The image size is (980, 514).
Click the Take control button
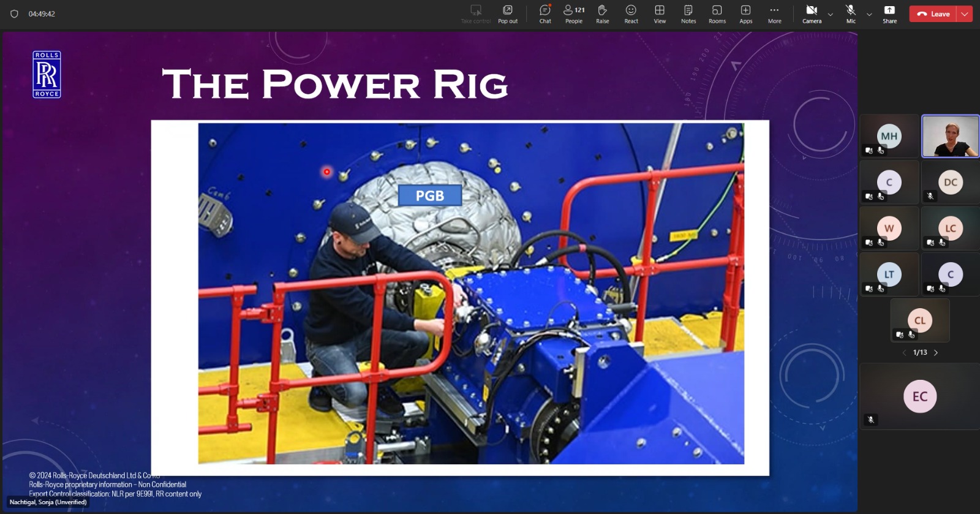476,13
